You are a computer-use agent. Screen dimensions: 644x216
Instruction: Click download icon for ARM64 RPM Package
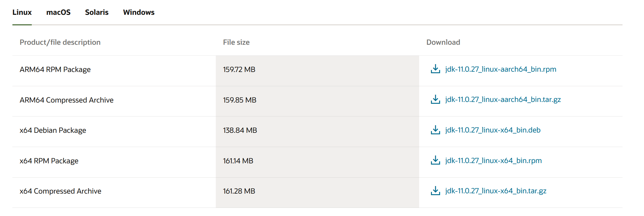coord(435,69)
